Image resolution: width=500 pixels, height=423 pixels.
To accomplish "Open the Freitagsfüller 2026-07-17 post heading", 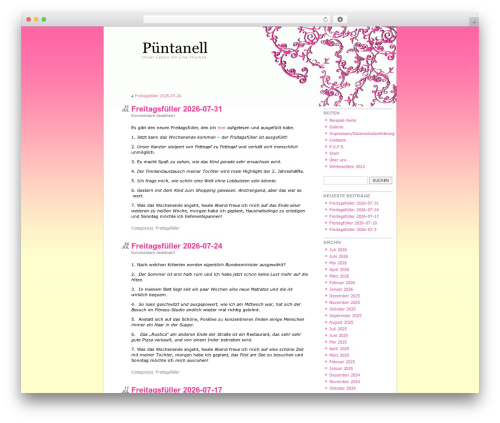I will pos(177,390).
